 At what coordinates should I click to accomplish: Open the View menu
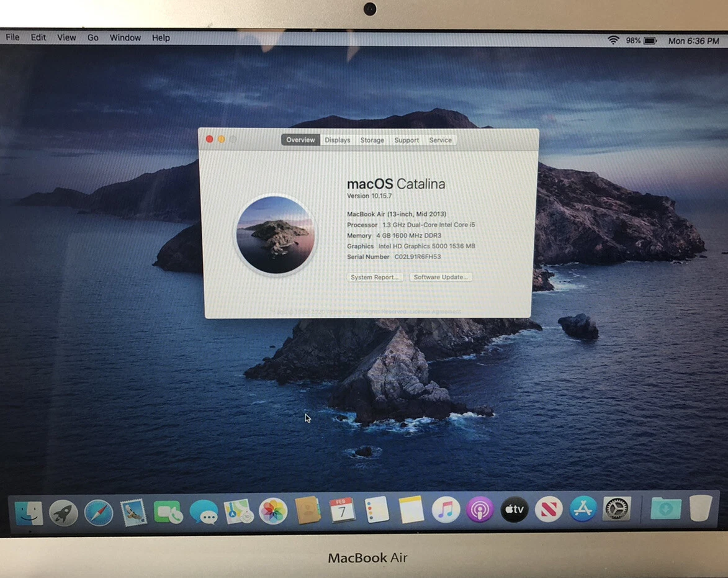[x=66, y=38]
